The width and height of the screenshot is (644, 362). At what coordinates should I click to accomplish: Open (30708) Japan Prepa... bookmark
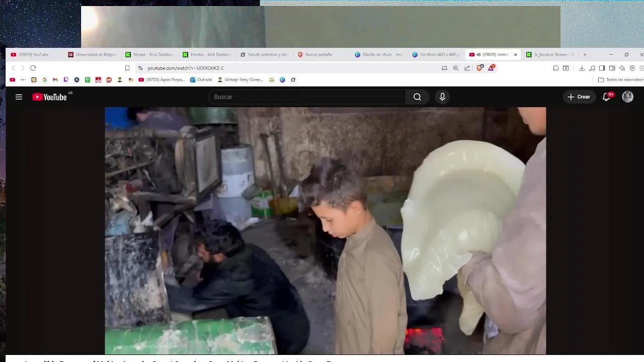point(162,79)
